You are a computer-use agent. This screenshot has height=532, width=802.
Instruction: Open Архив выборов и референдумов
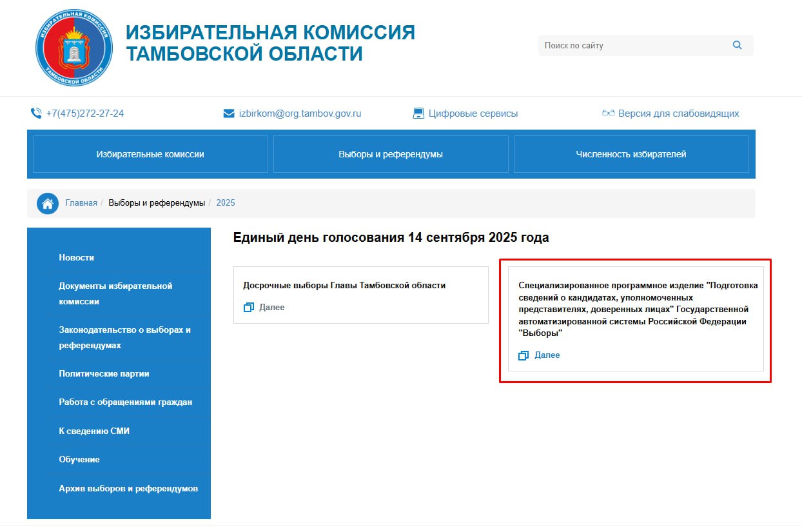tap(128, 488)
